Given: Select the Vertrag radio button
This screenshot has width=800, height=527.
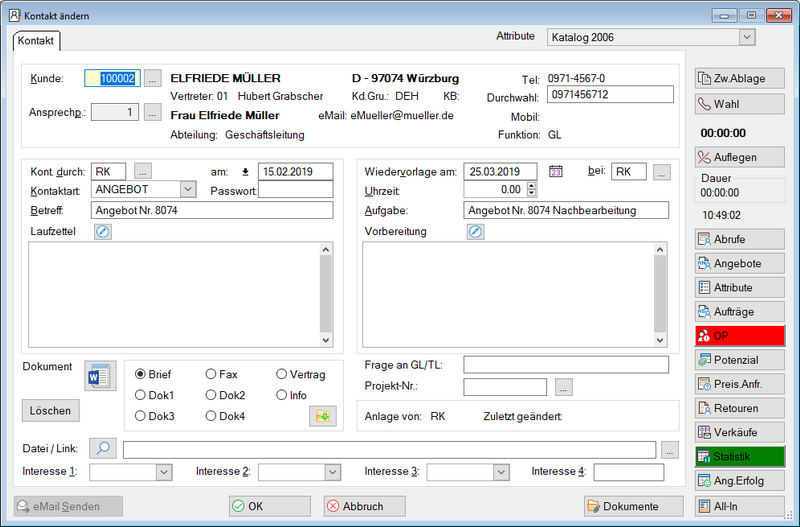Looking at the screenshot, I should click(x=282, y=374).
